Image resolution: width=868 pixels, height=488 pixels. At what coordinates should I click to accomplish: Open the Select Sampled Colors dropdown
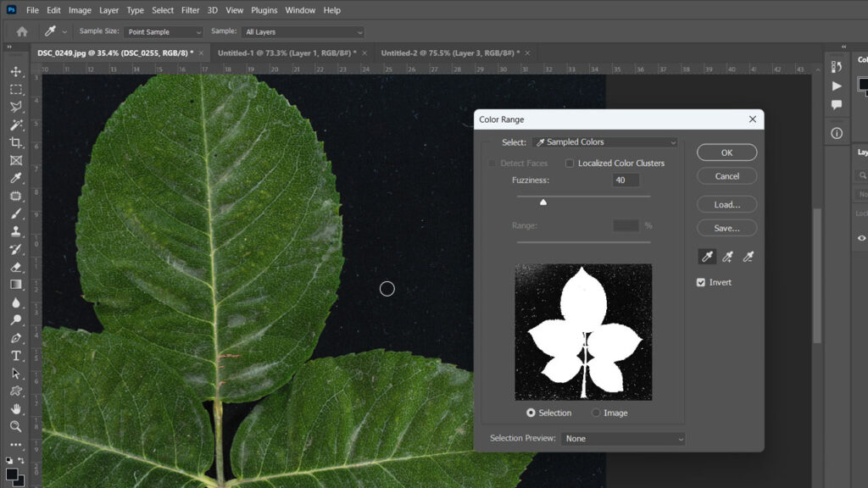604,142
